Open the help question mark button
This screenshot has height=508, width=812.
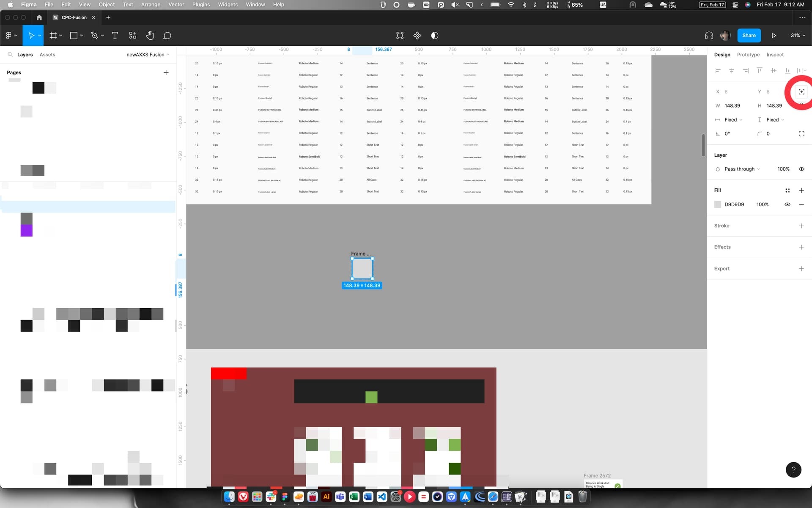tap(793, 469)
